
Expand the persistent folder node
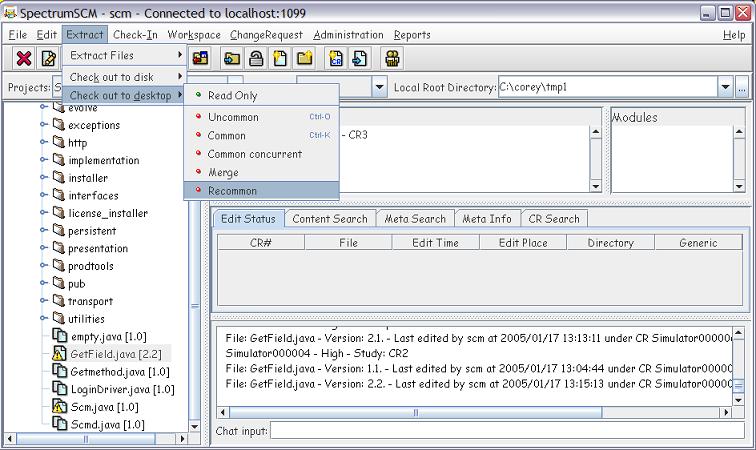[44, 230]
